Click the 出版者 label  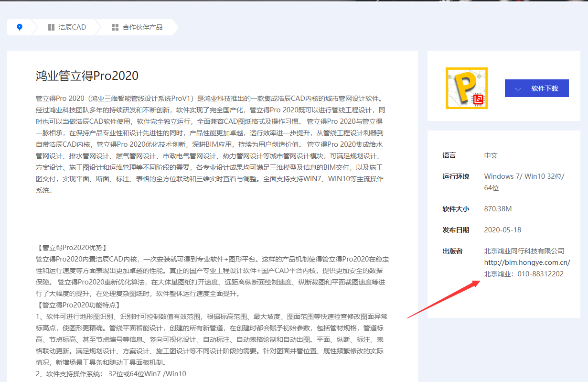tap(452, 251)
